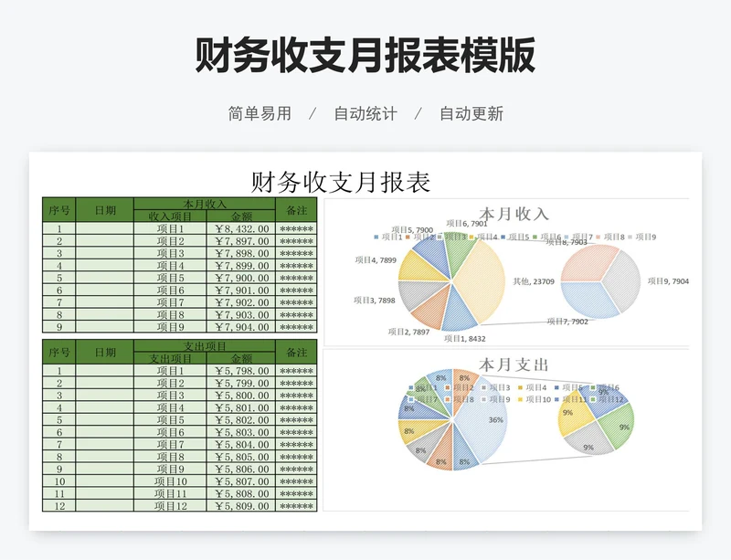This screenshot has width=731, height=560.
Task: Select the ¥7,904.00 amount cell
Action: pos(241,327)
